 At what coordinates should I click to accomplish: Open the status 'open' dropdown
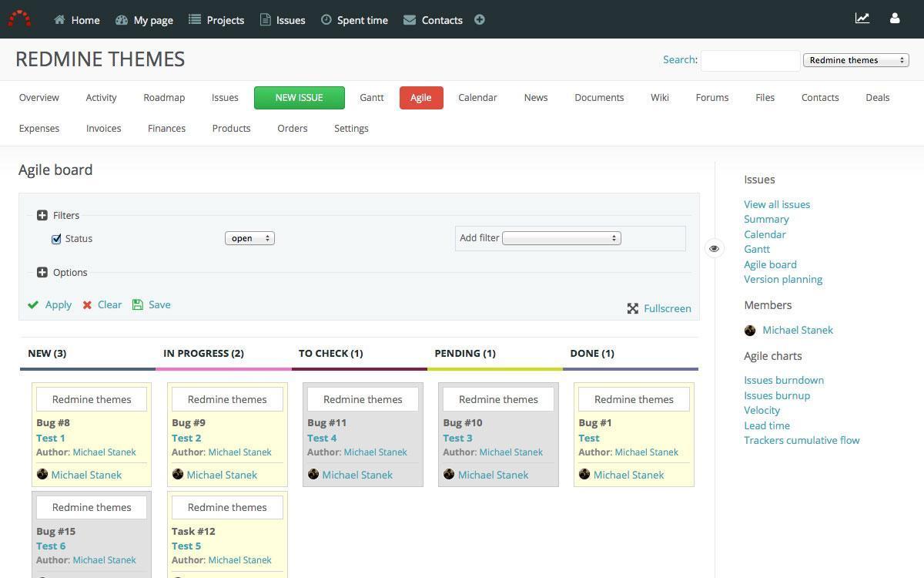tap(249, 238)
